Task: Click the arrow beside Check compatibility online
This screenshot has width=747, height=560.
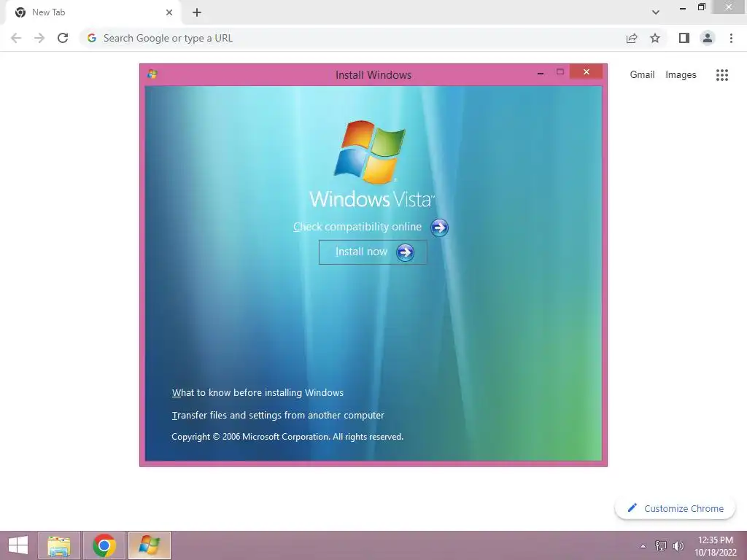Action: (439, 227)
